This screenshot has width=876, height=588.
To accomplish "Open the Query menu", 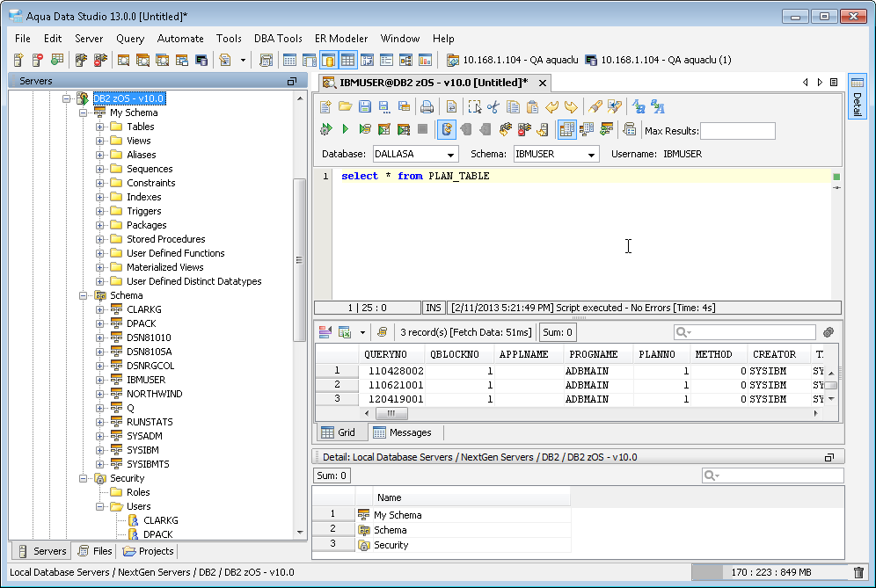I will click(x=130, y=39).
